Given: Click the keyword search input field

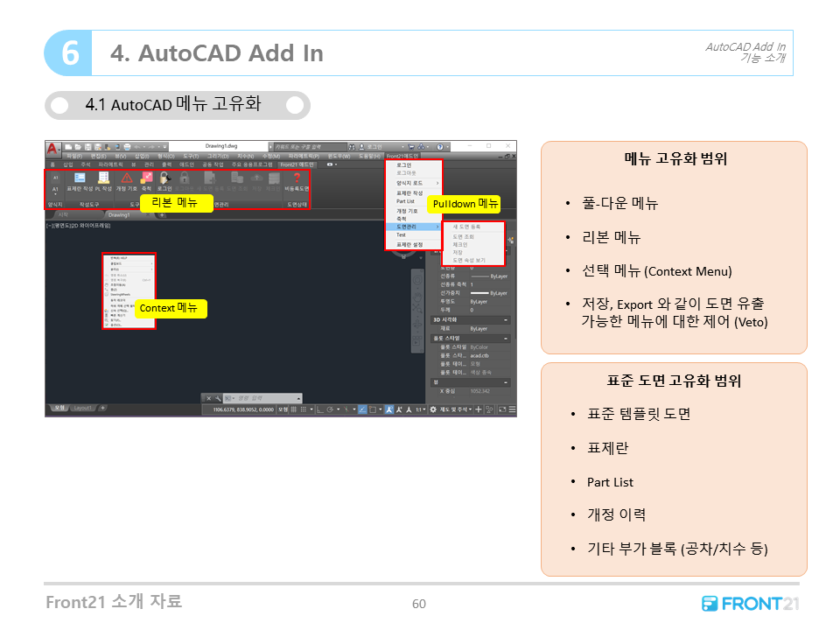Looking at the screenshot, I should point(310,147).
